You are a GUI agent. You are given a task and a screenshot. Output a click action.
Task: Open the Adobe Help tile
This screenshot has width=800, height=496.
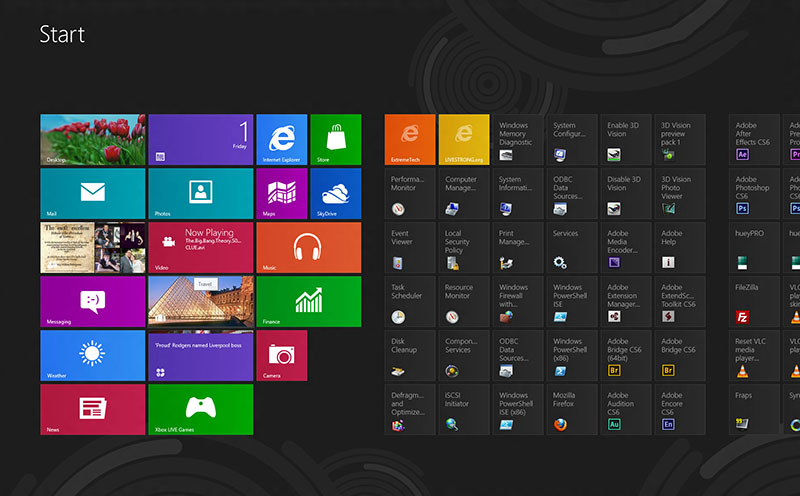click(680, 247)
